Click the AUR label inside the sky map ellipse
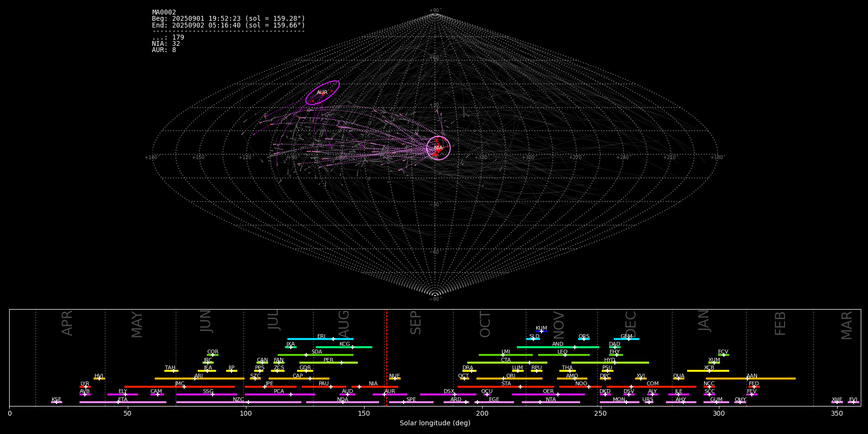Screen dimensions: 868x434 [x=322, y=92]
